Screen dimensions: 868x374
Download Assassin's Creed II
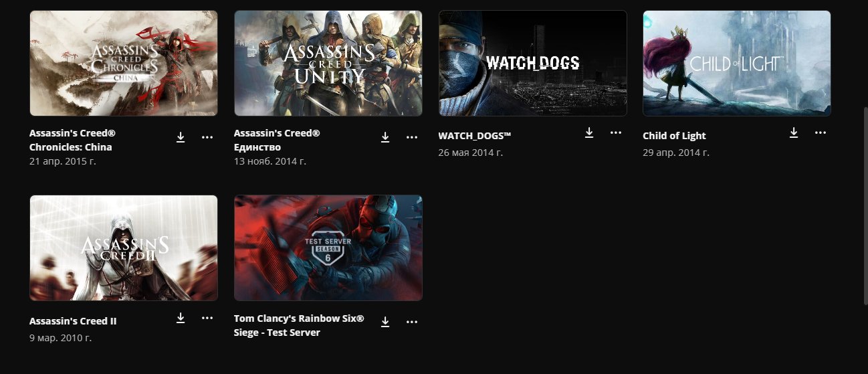[181, 318]
